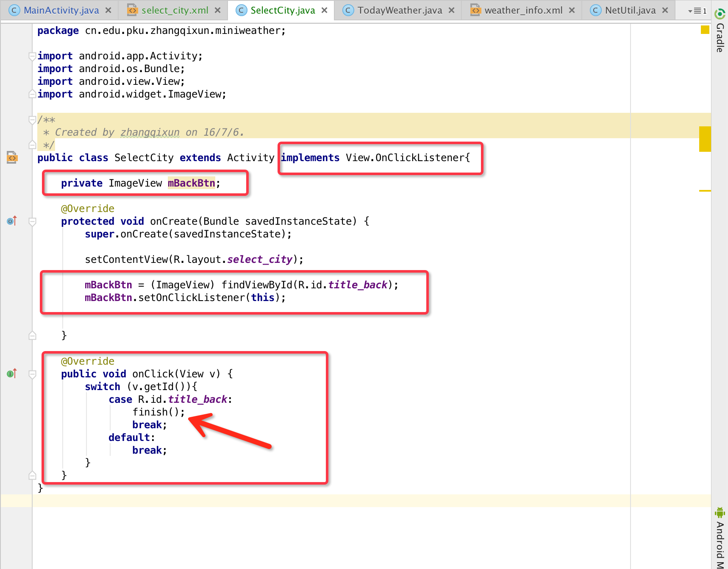Open the Android Monitor side panel

[720, 538]
